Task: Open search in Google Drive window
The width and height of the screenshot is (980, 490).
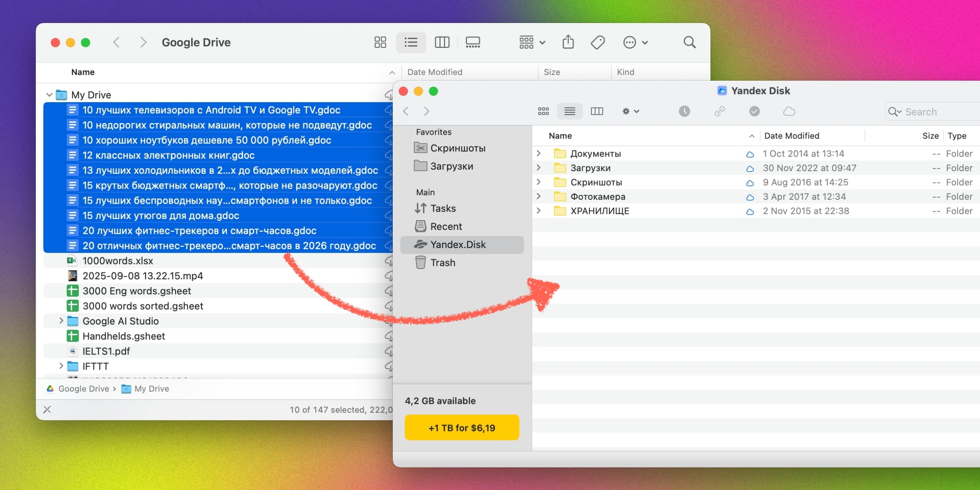Action: click(689, 42)
